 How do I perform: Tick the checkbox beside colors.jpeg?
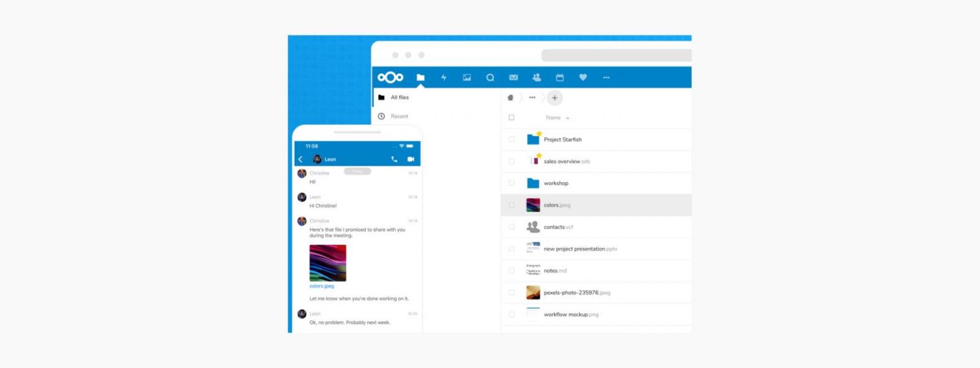(x=511, y=204)
